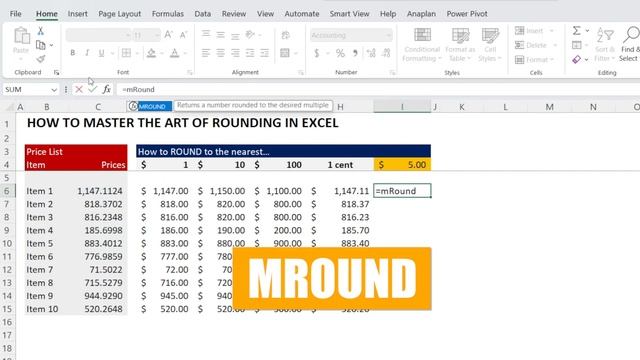Image resolution: width=640 pixels, height=360 pixels.
Task: Click Increase Decimal icon
Action: [x=371, y=53]
